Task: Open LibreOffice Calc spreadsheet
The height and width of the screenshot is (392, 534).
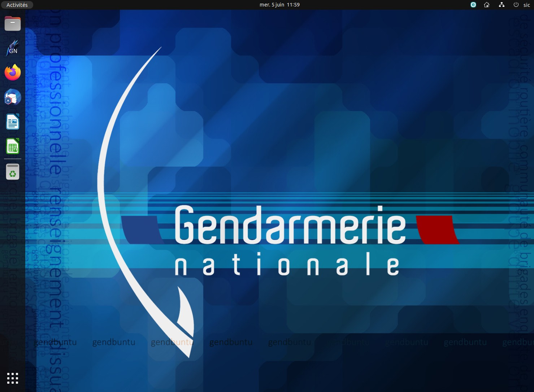Action: click(x=13, y=146)
